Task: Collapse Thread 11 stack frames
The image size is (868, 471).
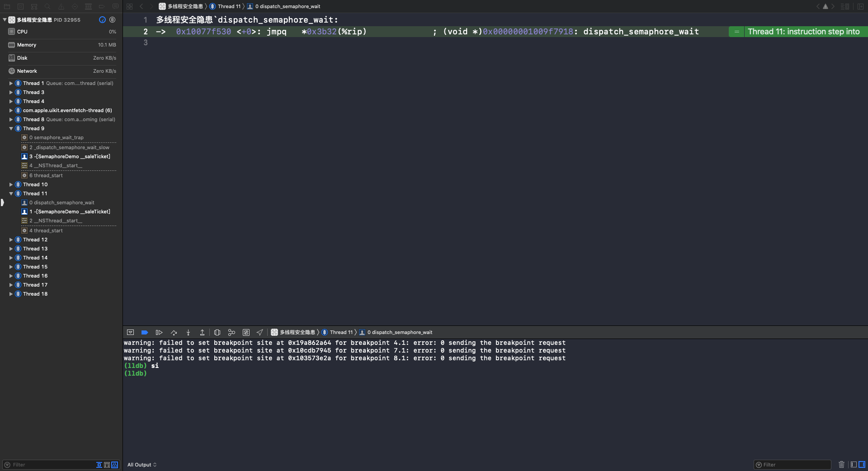Action: click(x=11, y=193)
